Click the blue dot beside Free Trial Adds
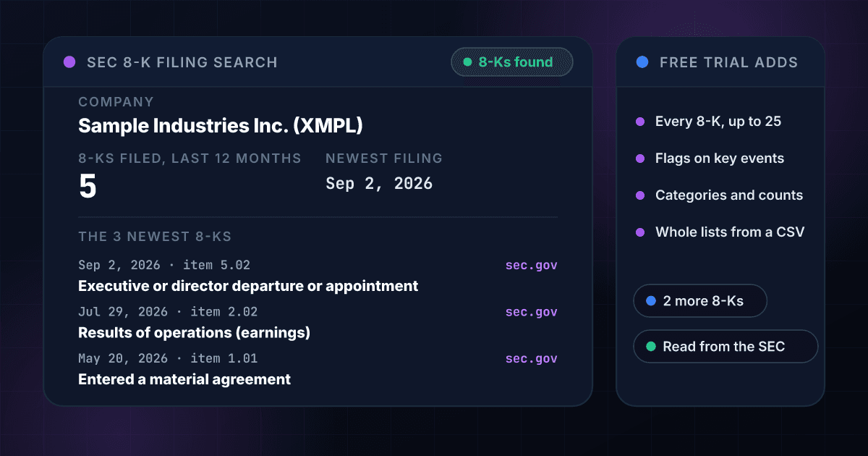 coord(642,62)
